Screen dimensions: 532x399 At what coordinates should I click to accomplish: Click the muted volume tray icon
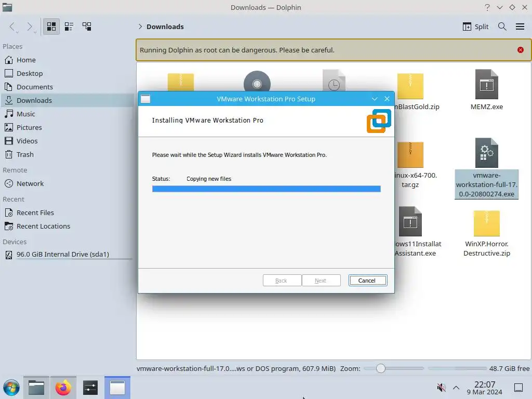point(441,388)
